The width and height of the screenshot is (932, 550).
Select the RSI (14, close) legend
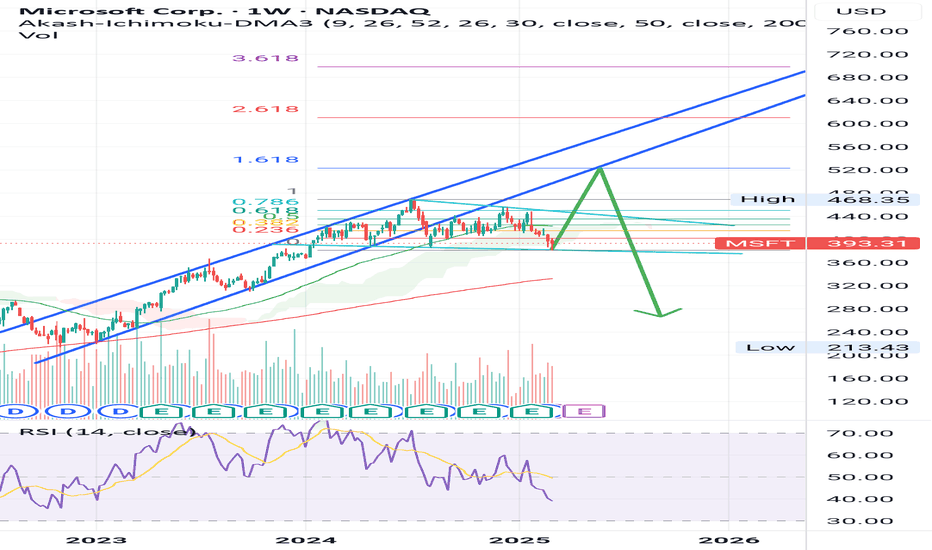108,430
